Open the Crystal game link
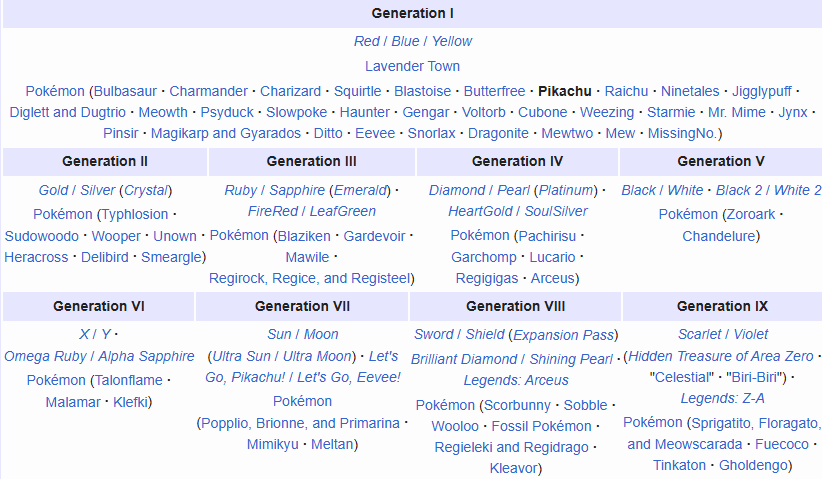 tap(146, 190)
